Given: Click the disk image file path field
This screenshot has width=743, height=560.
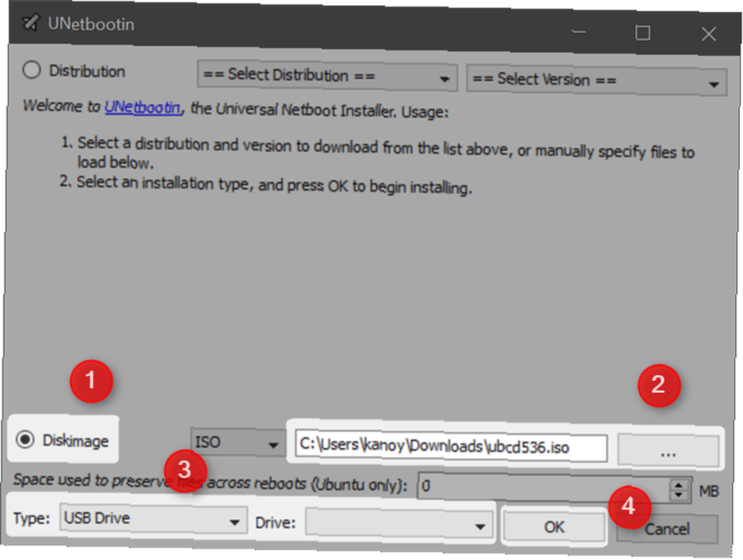Looking at the screenshot, I should point(451,446).
